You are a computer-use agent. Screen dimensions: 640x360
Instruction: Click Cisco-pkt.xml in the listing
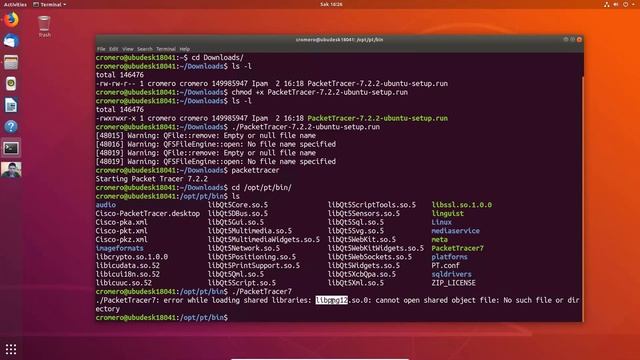point(122,231)
